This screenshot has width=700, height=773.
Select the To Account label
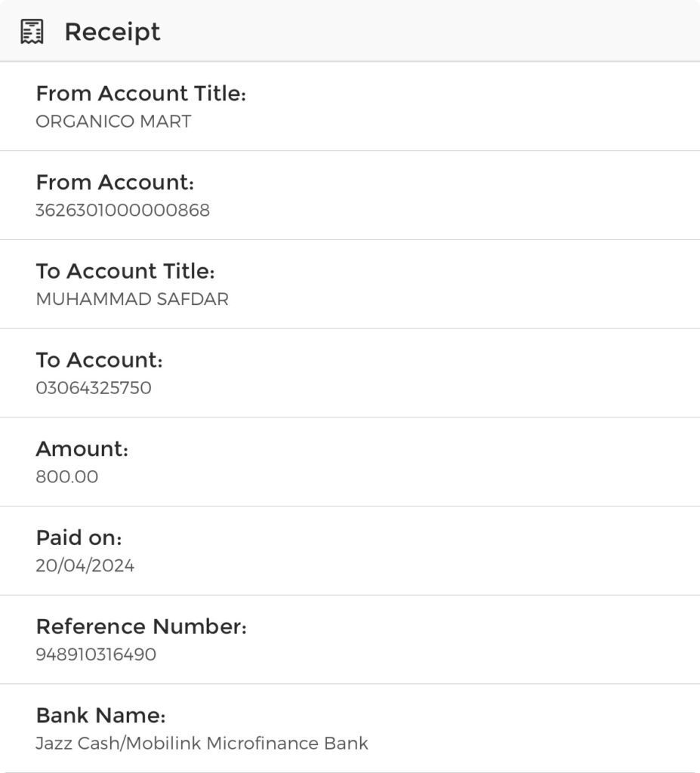[99, 361]
